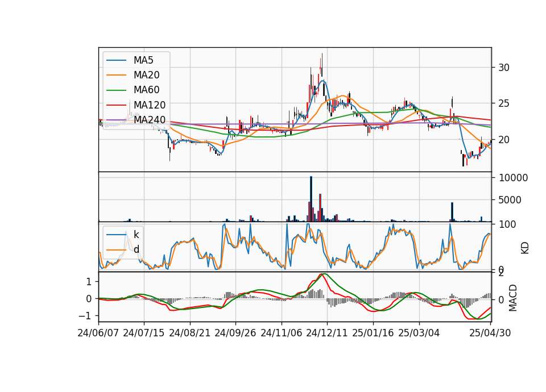Click the 24/06/07 date axis label
This screenshot has width=546, height=392.
coord(98,333)
